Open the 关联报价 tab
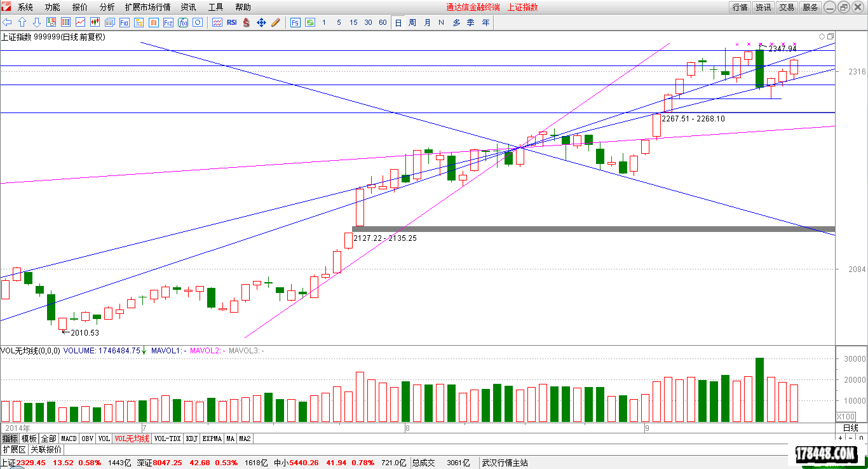Screen dimensions: 868x469 point(46,449)
